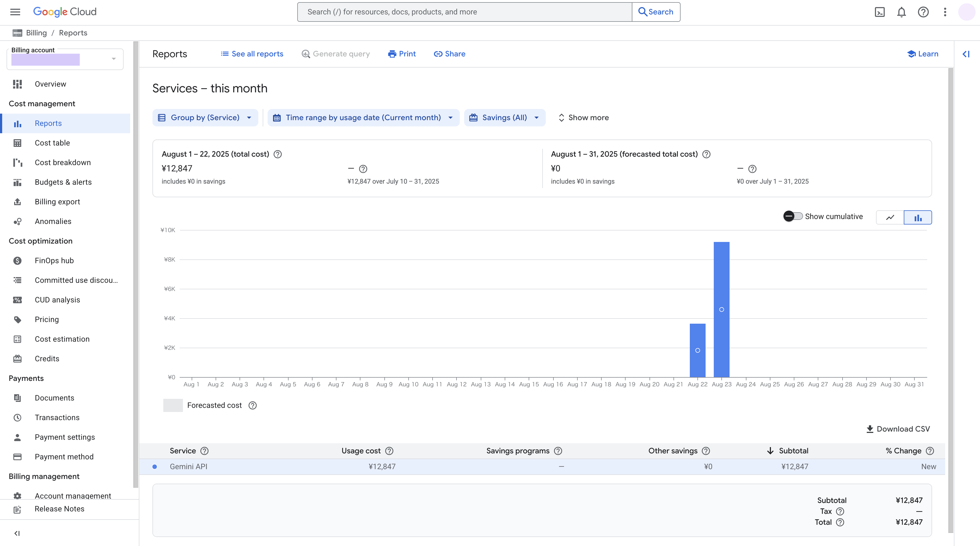Switch to bar chart view
980x546 pixels.
(x=918, y=217)
